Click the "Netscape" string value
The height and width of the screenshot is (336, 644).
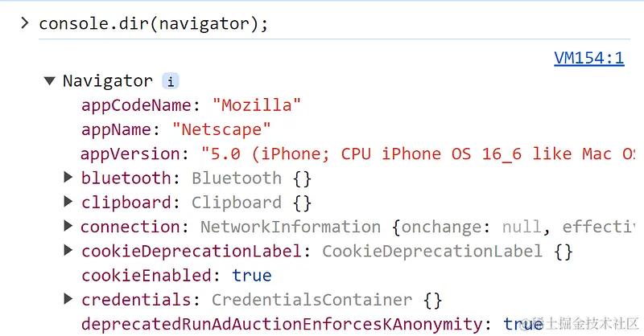(221, 129)
